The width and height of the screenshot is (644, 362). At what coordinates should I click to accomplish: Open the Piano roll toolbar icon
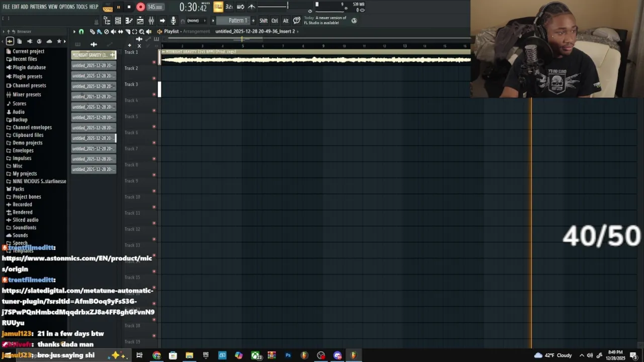click(129, 21)
